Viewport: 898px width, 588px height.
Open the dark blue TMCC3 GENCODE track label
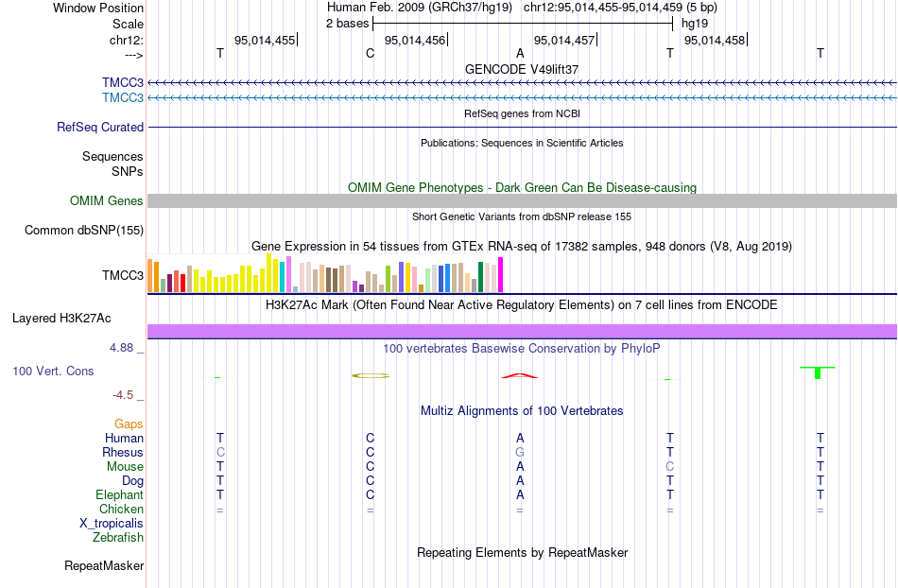click(x=123, y=83)
